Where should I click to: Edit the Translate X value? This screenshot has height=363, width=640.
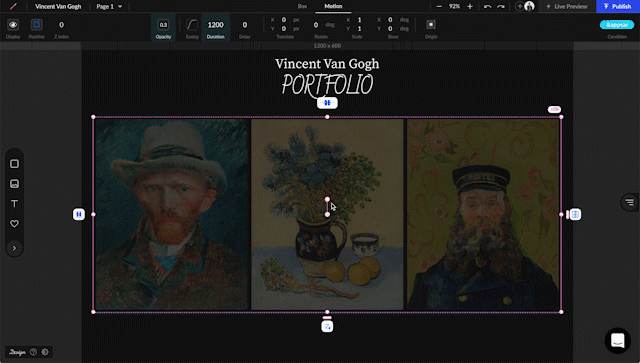pyautogui.click(x=284, y=20)
